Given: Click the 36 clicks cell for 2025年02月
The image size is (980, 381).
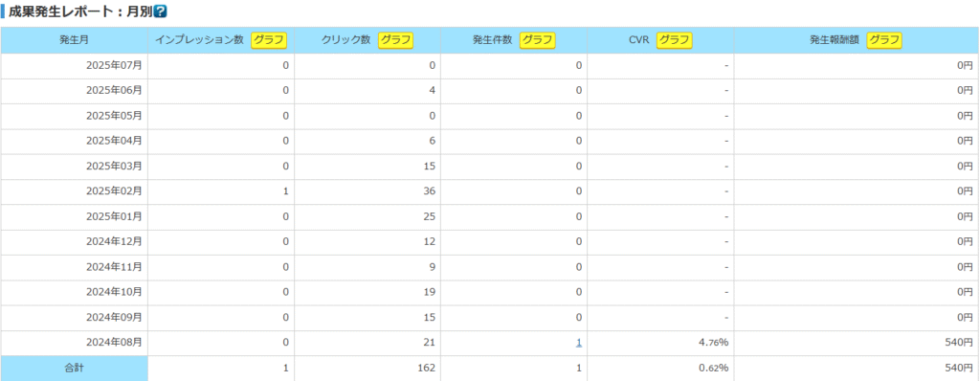Looking at the screenshot, I should coord(367,191).
